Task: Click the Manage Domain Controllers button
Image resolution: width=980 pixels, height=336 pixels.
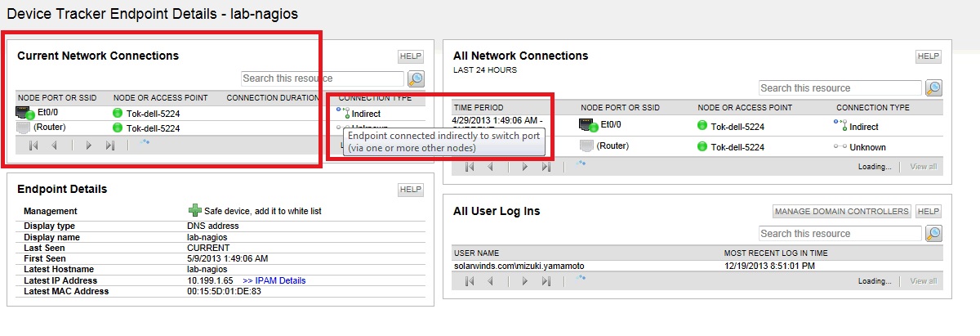Action: (842, 211)
